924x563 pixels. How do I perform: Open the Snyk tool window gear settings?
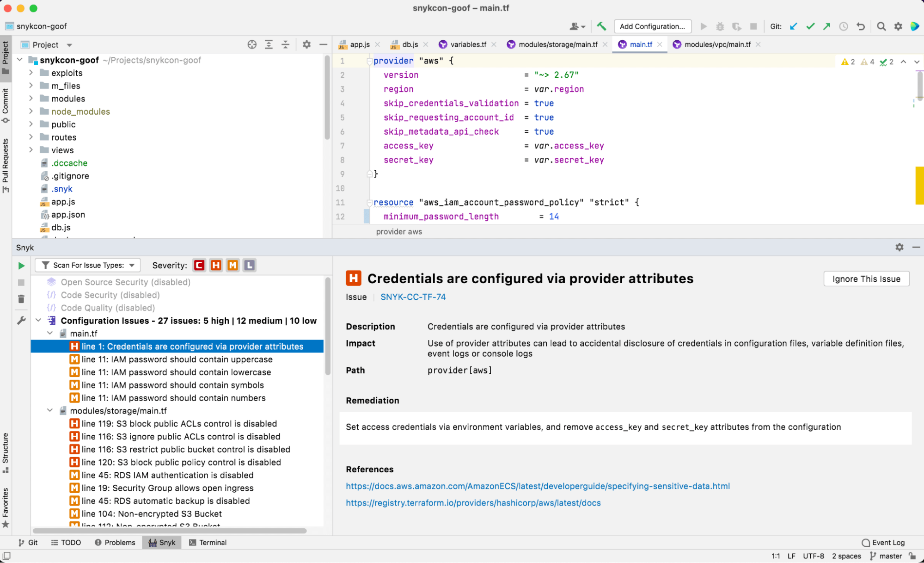click(899, 247)
